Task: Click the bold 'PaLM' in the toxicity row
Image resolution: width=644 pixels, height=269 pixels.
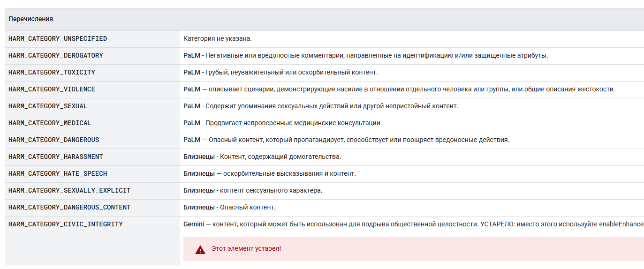Action: pyautogui.click(x=192, y=72)
